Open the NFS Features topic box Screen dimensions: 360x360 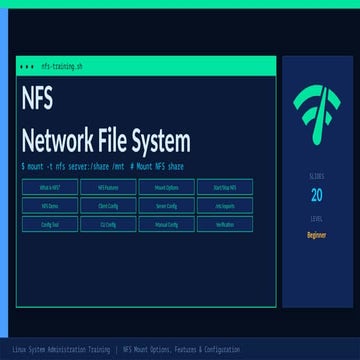pos(108,187)
